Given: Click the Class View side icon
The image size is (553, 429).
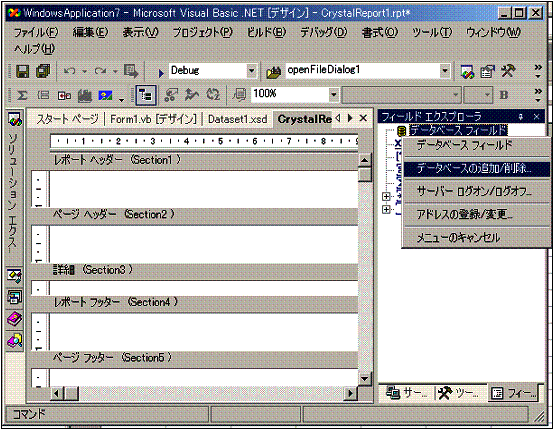Looking at the screenshot, I should click(x=14, y=276).
